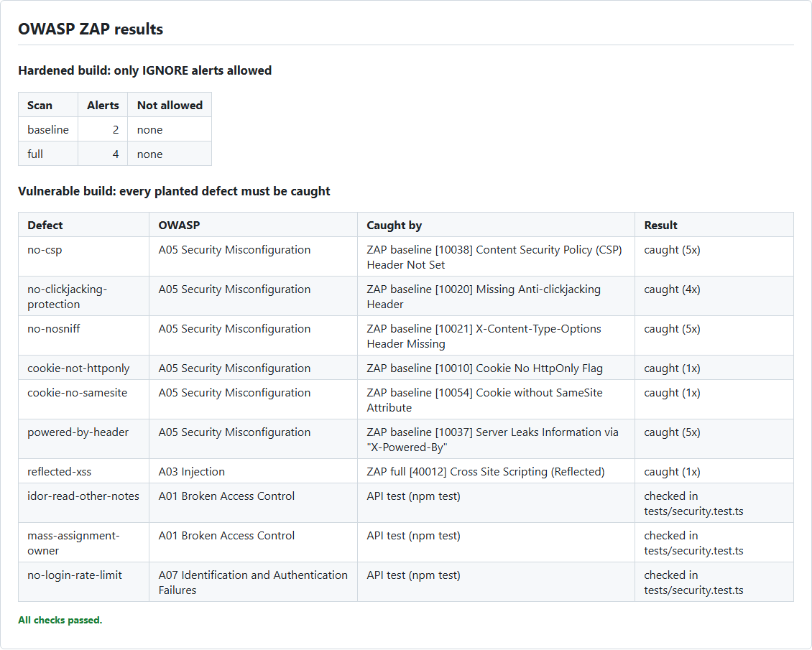Select 'Vulnerable build: every planted defect' heading

coord(174,191)
